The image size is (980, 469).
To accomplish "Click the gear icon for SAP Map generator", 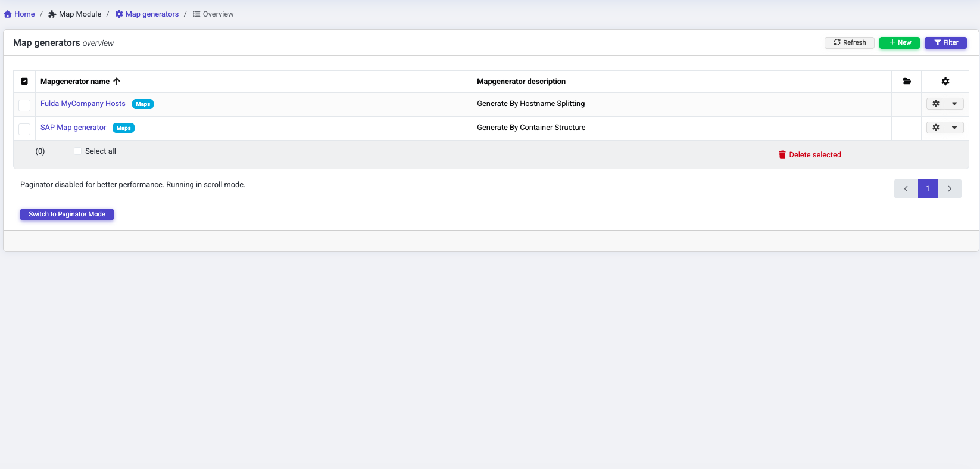I will tap(935, 128).
